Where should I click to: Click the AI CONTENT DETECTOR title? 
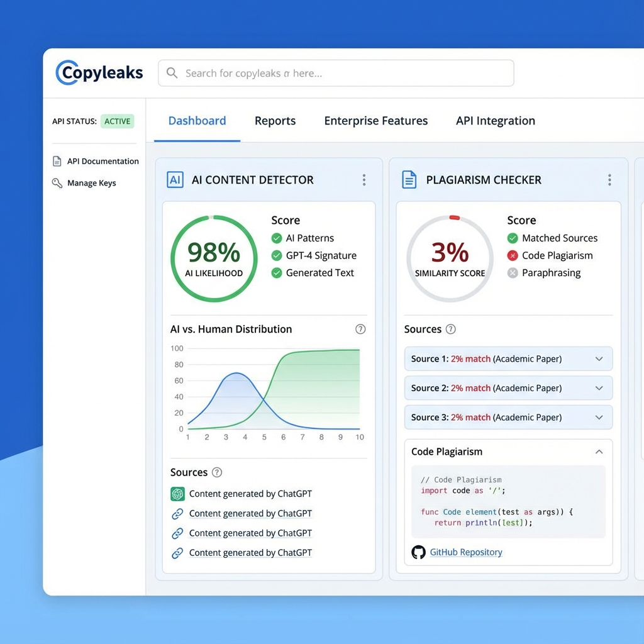[253, 180]
